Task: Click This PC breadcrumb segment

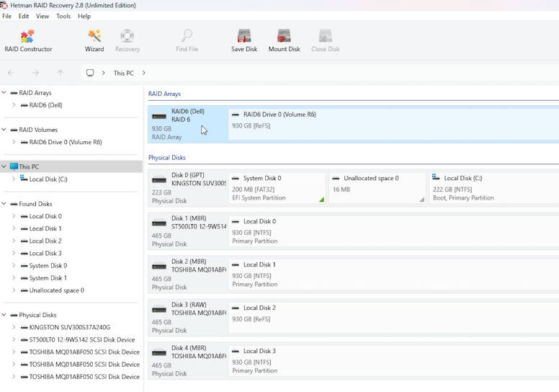Action: tap(123, 73)
